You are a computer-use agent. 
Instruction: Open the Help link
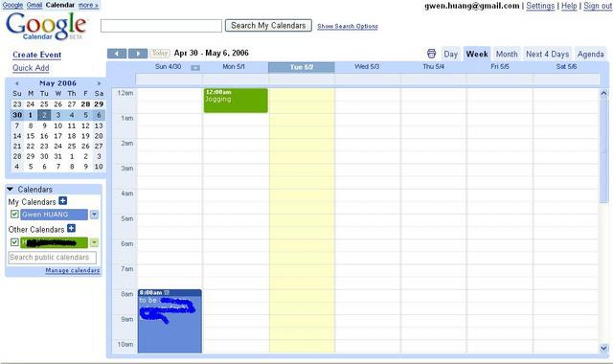[569, 6]
